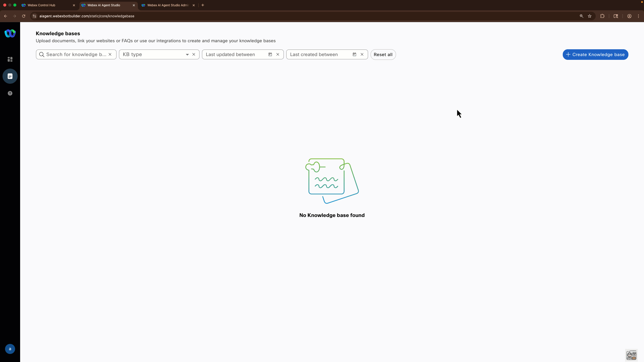Clear the Last created between filter
This screenshot has width=644, height=362.
(x=362, y=54)
